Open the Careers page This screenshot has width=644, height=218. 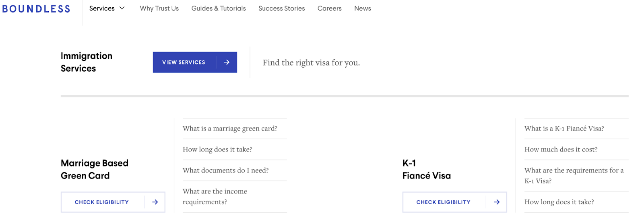pos(329,8)
